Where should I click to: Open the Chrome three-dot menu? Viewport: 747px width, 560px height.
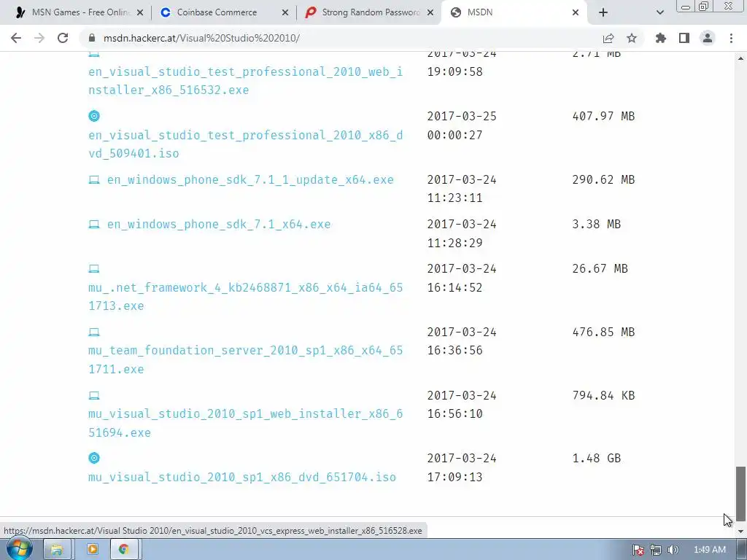[731, 38]
